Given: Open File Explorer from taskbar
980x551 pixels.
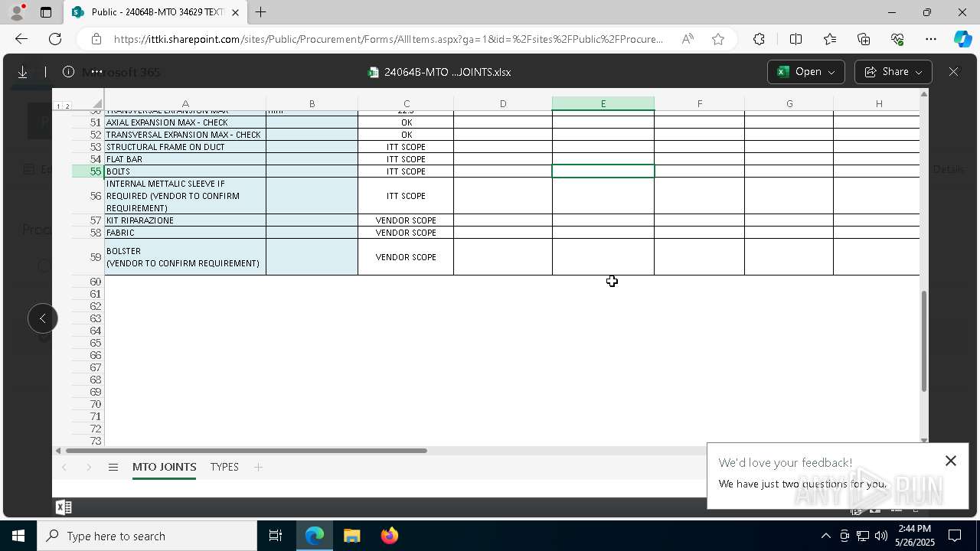Looking at the screenshot, I should pos(351,536).
